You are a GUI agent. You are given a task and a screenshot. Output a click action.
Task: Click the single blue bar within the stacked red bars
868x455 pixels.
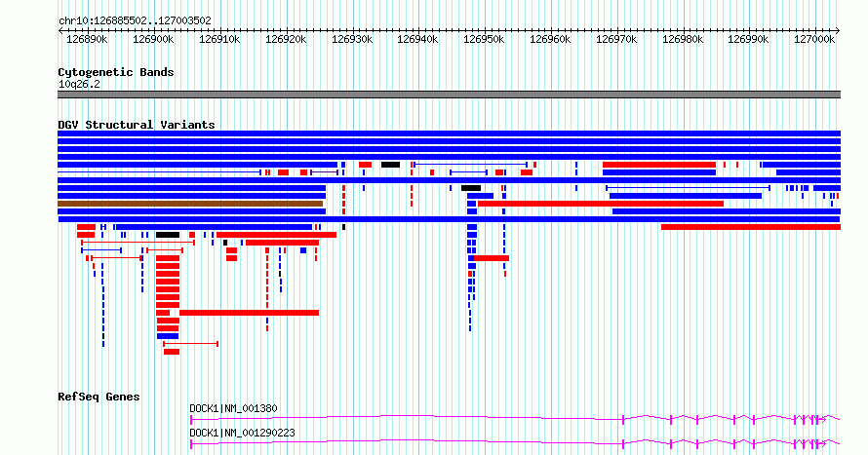(168, 336)
